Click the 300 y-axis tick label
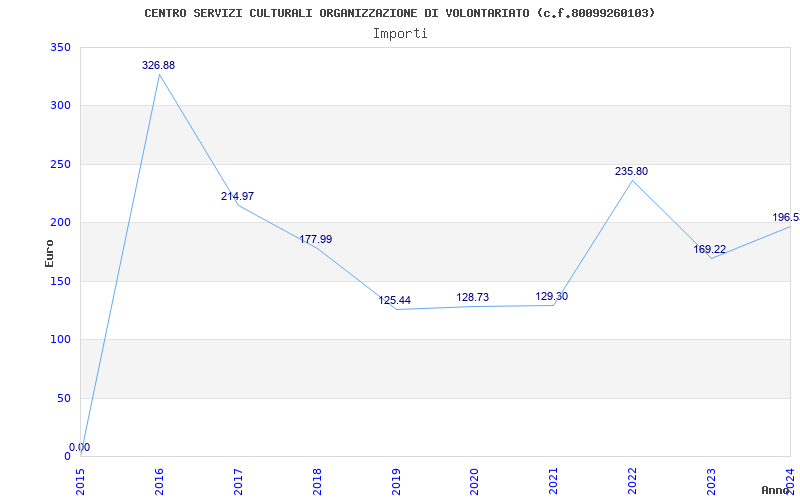This screenshot has width=800, height=500. 60,106
